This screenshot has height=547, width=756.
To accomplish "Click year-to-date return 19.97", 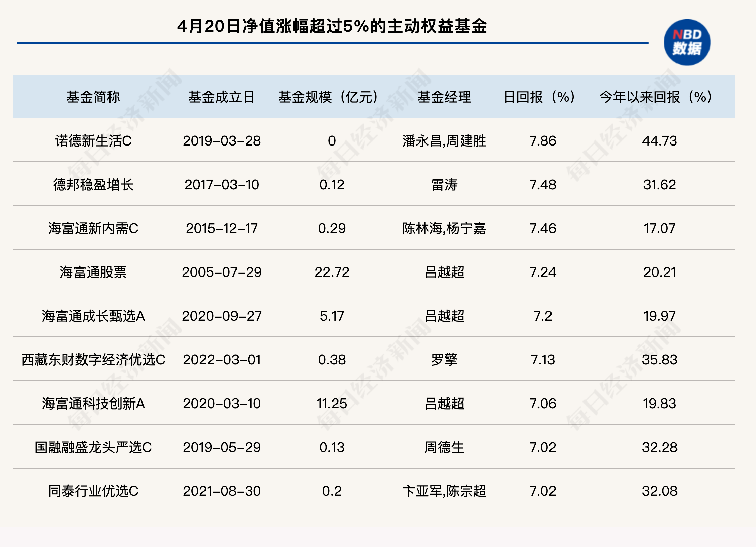I will (659, 316).
